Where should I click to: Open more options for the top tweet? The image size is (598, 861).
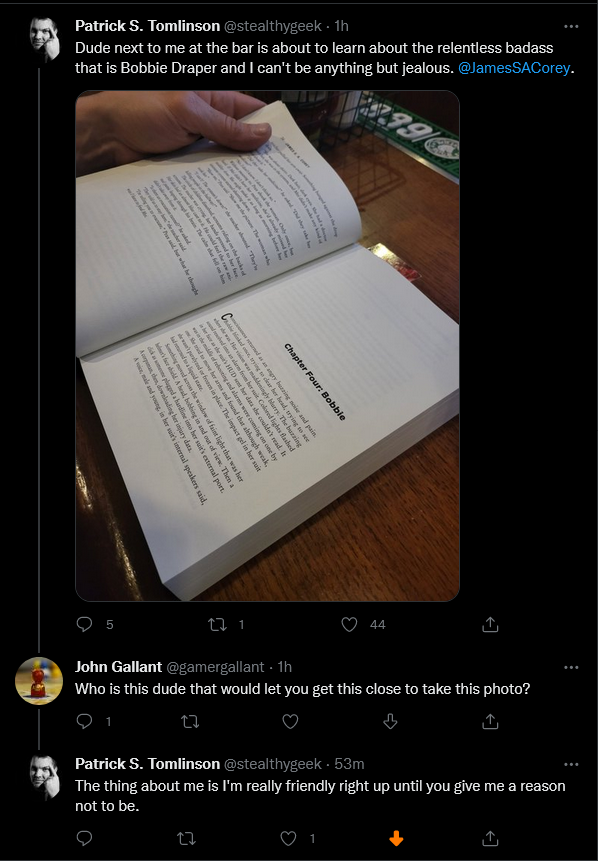click(x=571, y=26)
